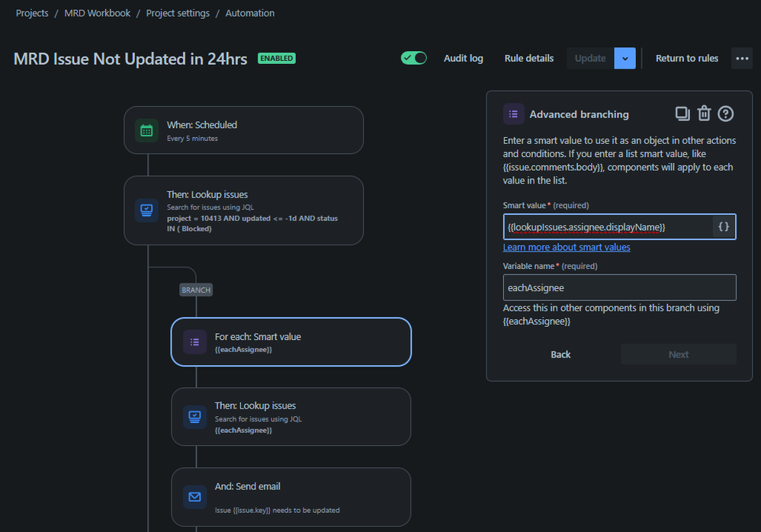761x532 pixels.
Task: Click the eachAssignee variable name field
Action: click(619, 287)
